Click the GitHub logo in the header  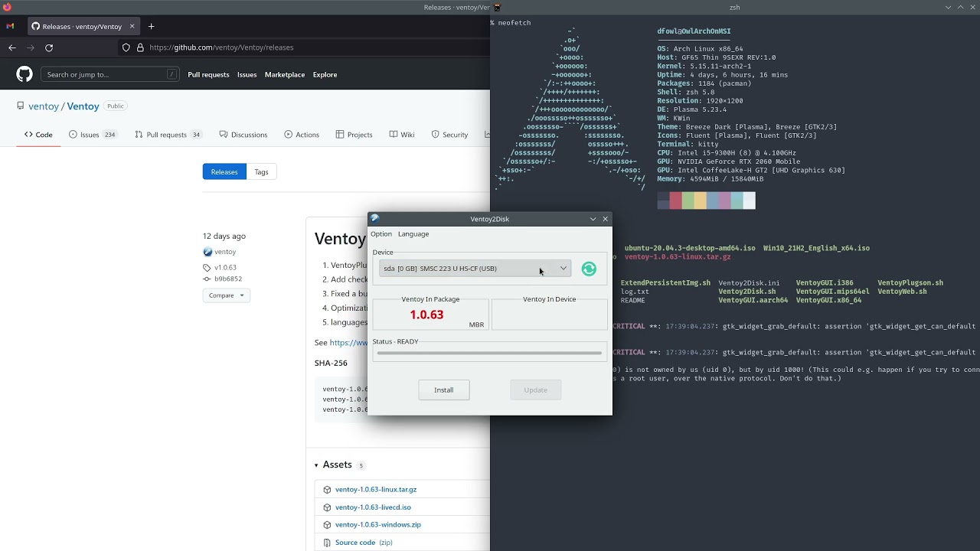pos(24,74)
